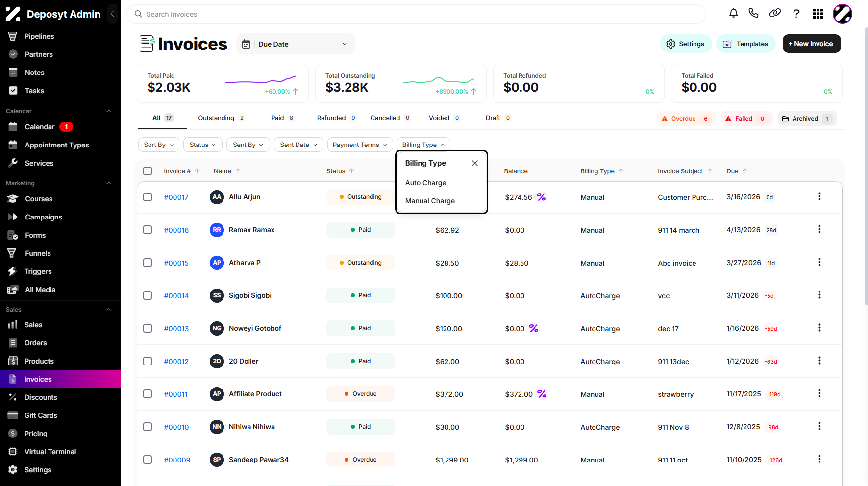
Task: Collapse the Billing Type filter dropdown
Action: click(x=423, y=145)
